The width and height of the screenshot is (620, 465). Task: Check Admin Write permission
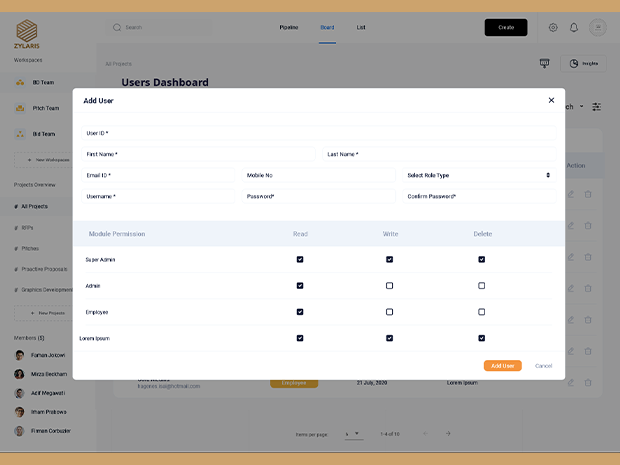click(x=389, y=285)
